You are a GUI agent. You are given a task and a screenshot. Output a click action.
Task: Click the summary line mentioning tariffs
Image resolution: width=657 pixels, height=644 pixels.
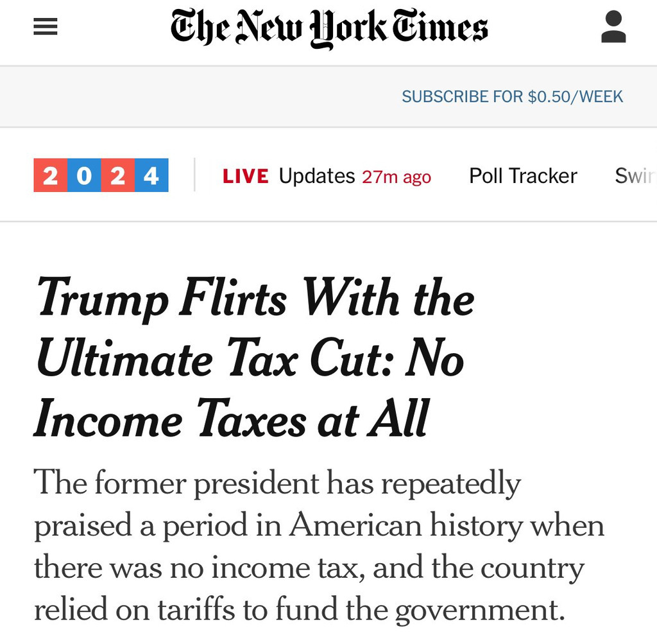[x=300, y=609]
